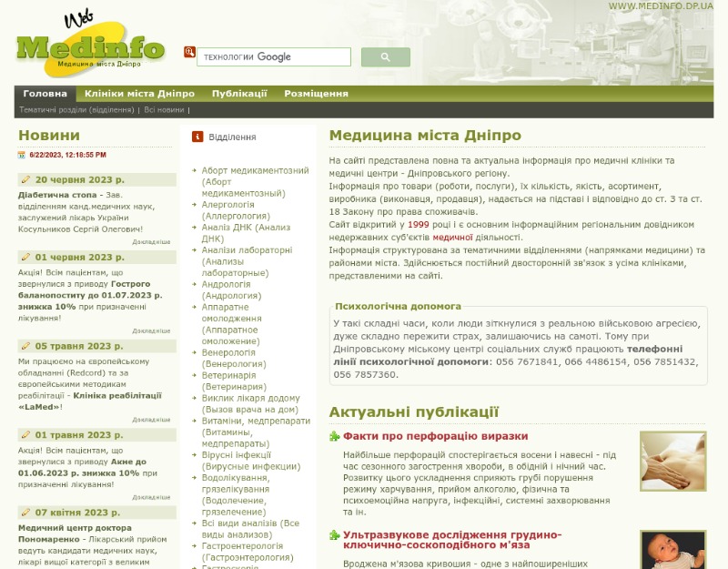
Task: Open Факти про перфорацію виразки article
Action: pos(436,436)
